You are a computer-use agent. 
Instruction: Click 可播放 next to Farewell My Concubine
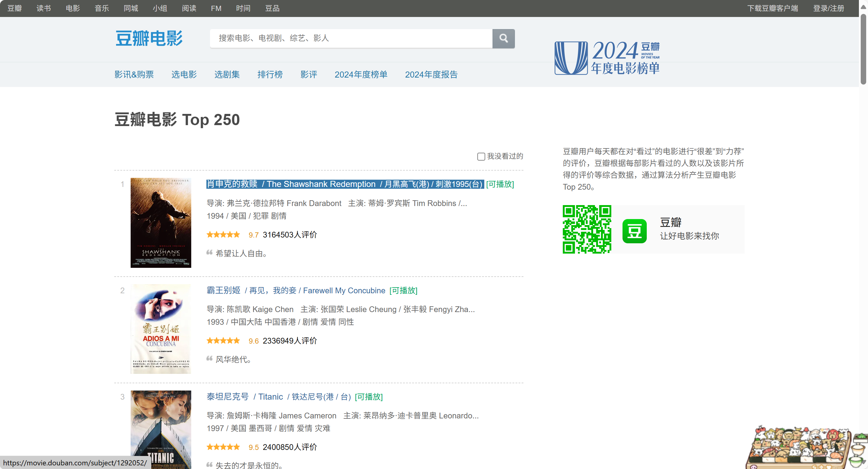pos(403,291)
